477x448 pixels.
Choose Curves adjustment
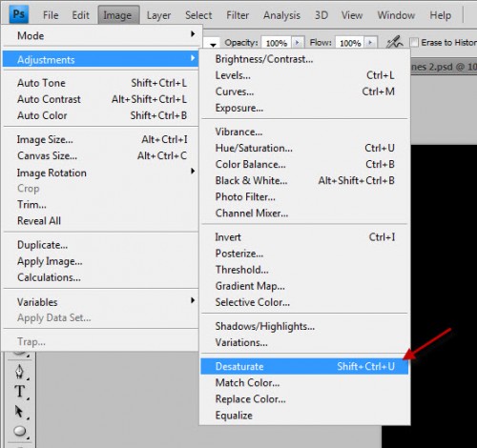pos(304,92)
